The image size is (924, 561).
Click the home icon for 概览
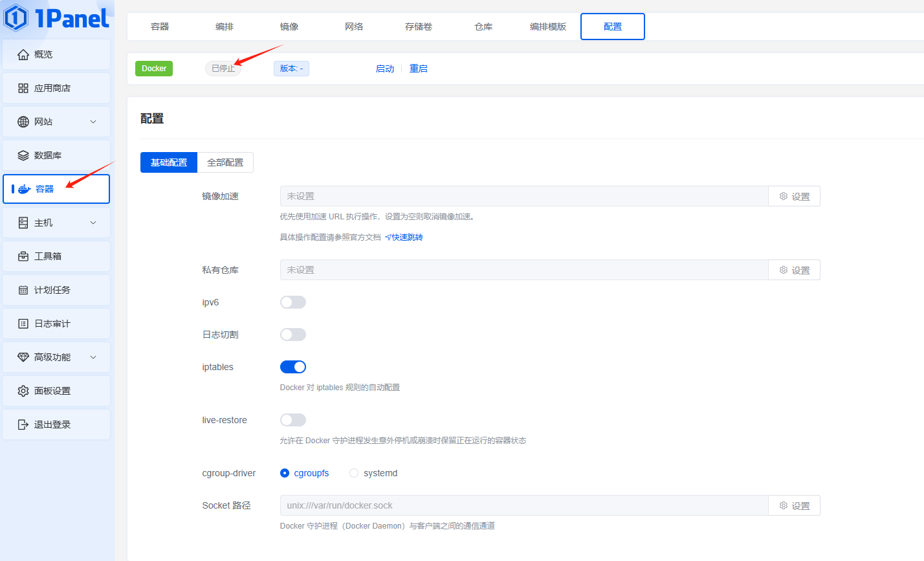(23, 54)
